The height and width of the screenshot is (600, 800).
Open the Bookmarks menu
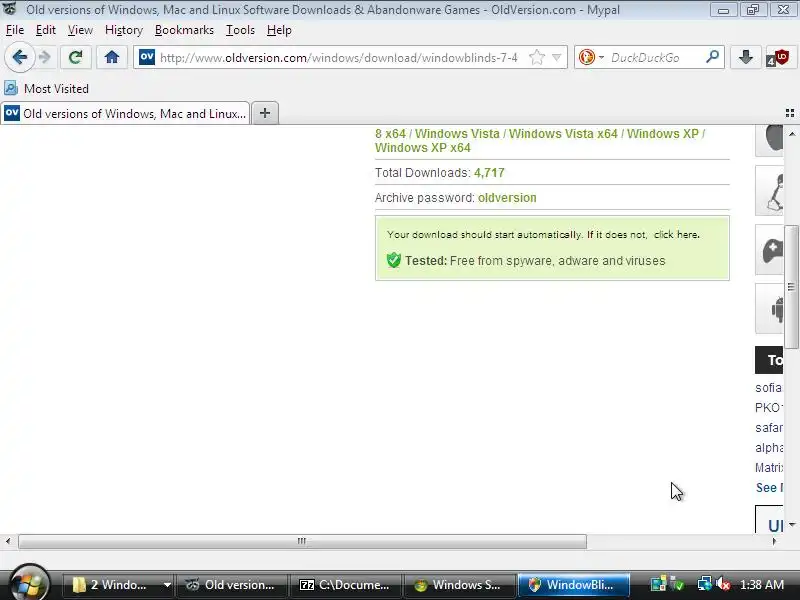tap(184, 30)
